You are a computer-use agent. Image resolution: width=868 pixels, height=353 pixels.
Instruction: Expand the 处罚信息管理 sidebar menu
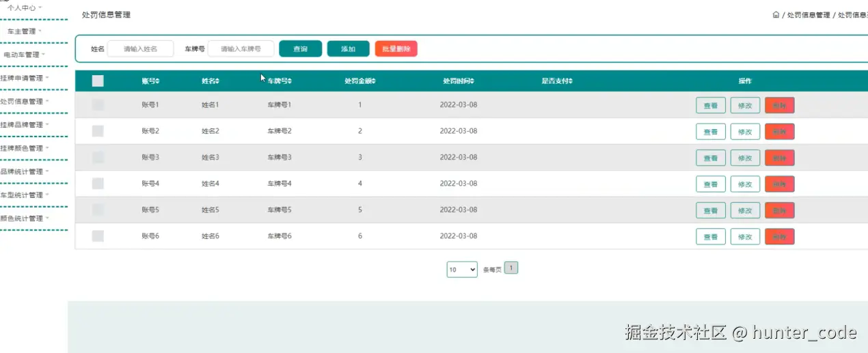[25, 102]
